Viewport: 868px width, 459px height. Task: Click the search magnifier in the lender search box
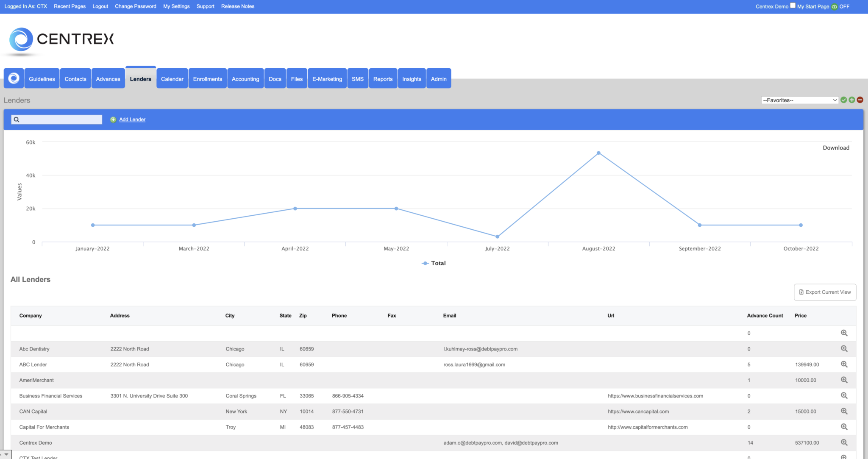pyautogui.click(x=17, y=120)
